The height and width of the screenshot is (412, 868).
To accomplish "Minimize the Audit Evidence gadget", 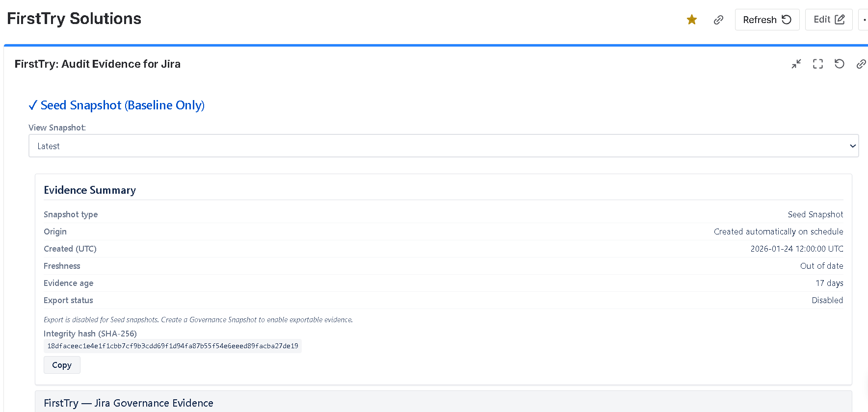I will (796, 64).
